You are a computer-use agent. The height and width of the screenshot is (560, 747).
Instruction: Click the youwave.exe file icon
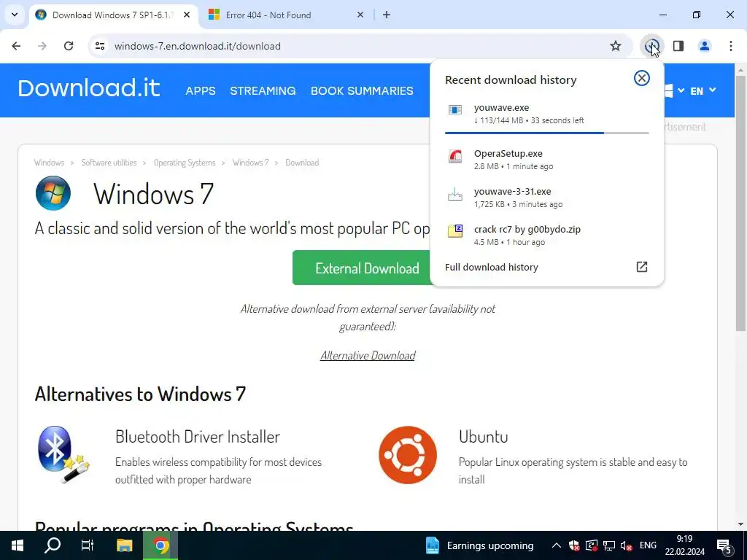(455, 111)
